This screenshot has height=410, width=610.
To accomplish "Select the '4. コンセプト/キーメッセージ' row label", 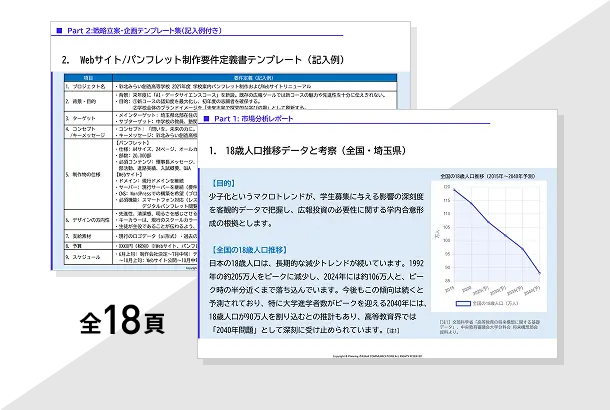I will coord(88,132).
